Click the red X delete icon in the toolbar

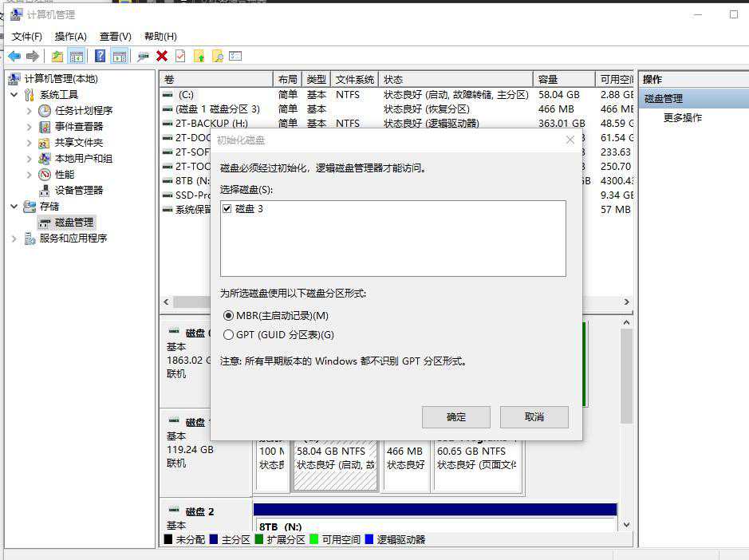[162, 56]
